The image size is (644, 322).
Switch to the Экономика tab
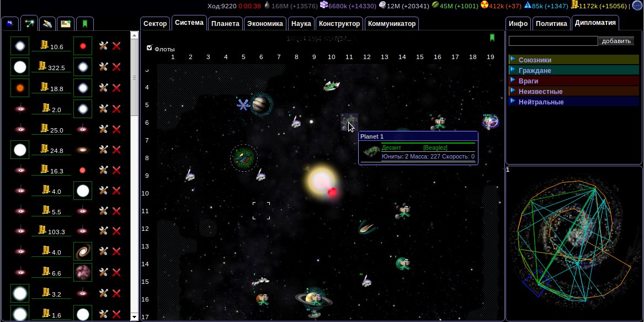pos(265,24)
